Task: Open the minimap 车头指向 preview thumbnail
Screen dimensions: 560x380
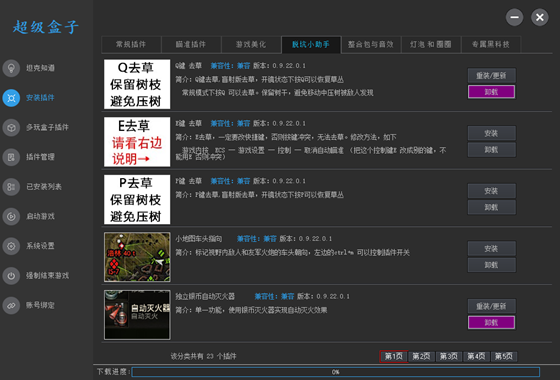Action: pyautogui.click(x=137, y=257)
